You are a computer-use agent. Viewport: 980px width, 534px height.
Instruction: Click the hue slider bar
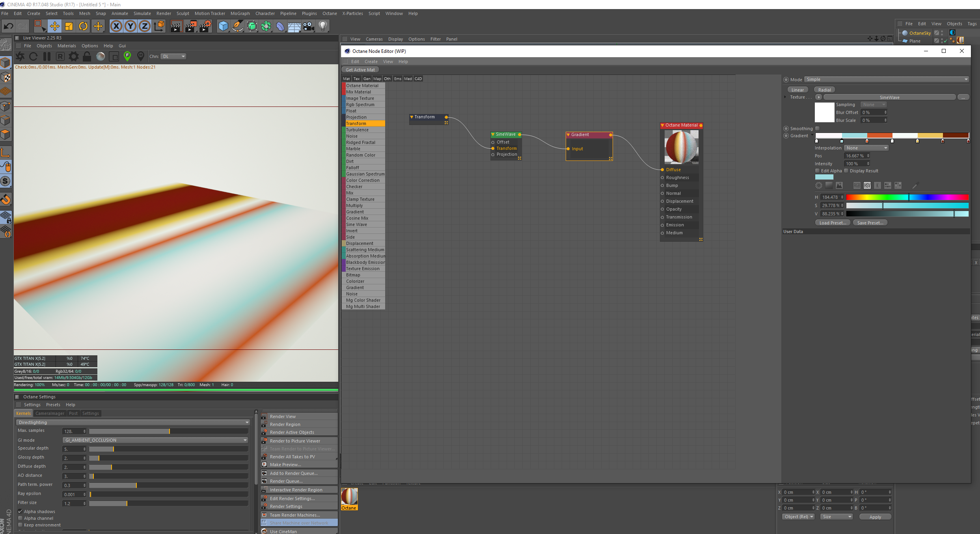[x=907, y=197]
